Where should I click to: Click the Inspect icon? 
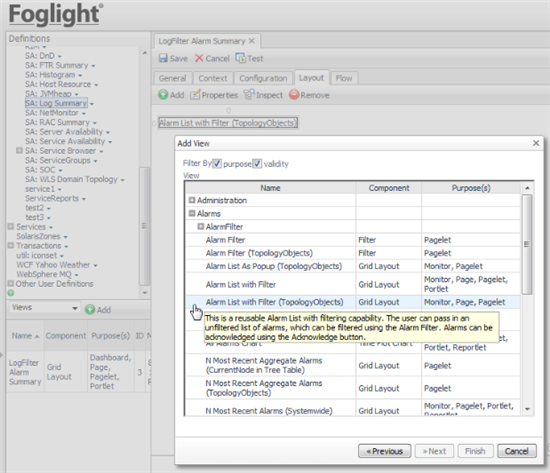[249, 94]
